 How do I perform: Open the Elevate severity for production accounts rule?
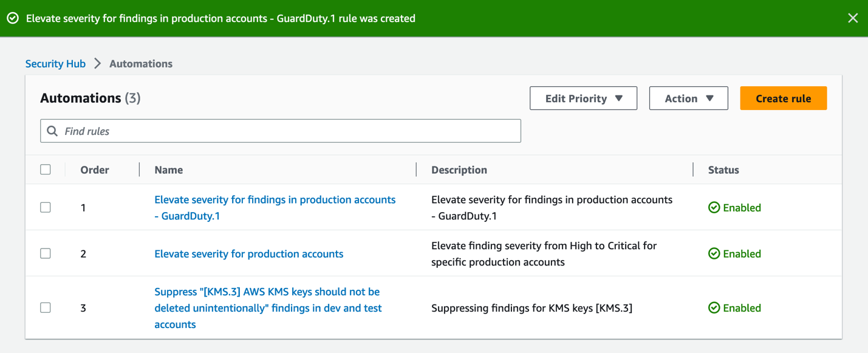coord(248,253)
